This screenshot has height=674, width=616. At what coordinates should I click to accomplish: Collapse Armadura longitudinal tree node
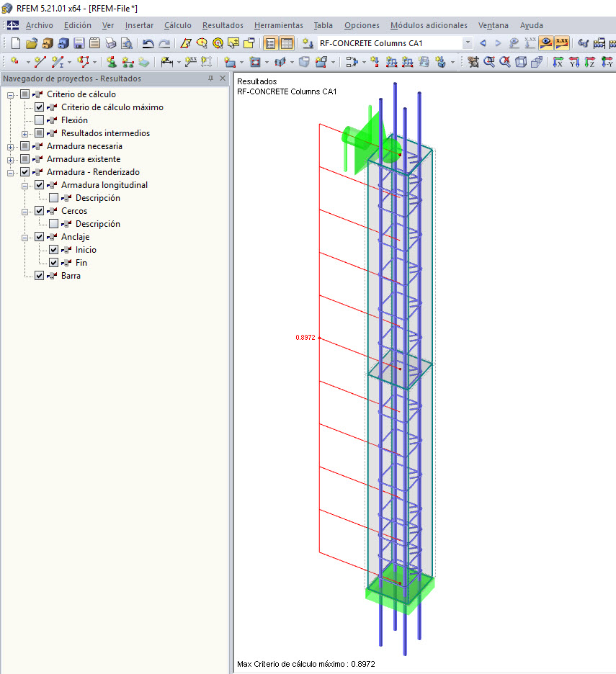click(24, 186)
